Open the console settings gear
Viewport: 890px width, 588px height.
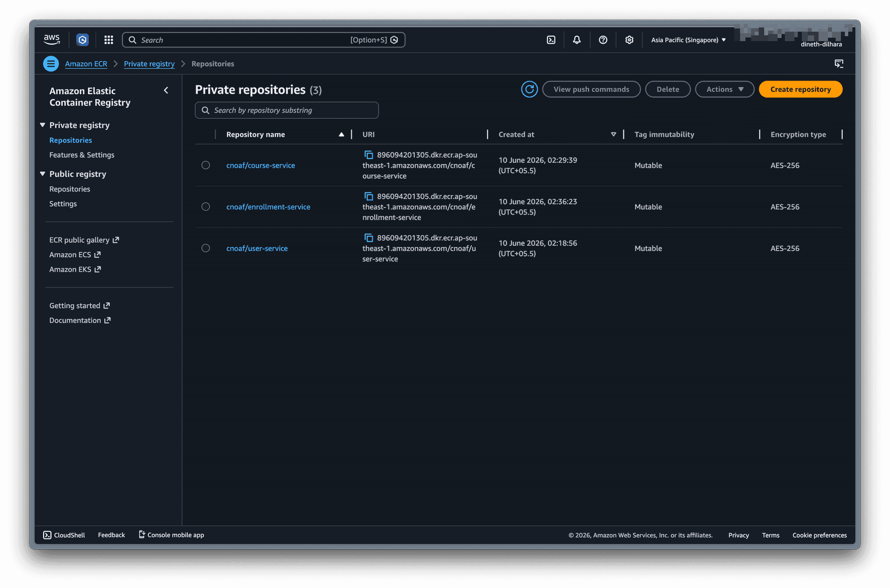point(629,40)
